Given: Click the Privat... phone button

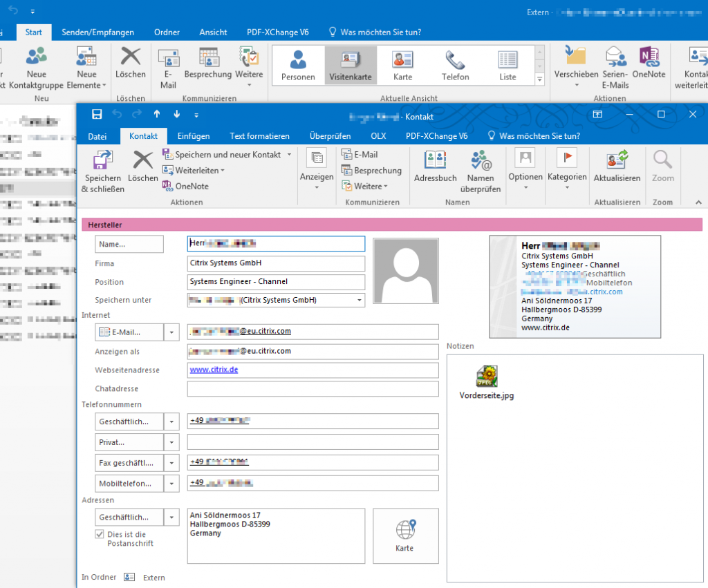Looking at the screenshot, I should point(129,443).
